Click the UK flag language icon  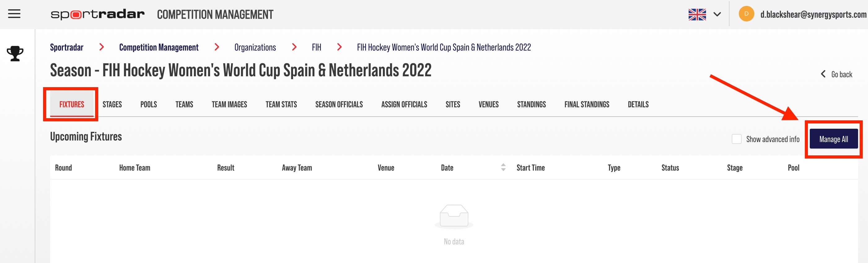click(x=697, y=14)
